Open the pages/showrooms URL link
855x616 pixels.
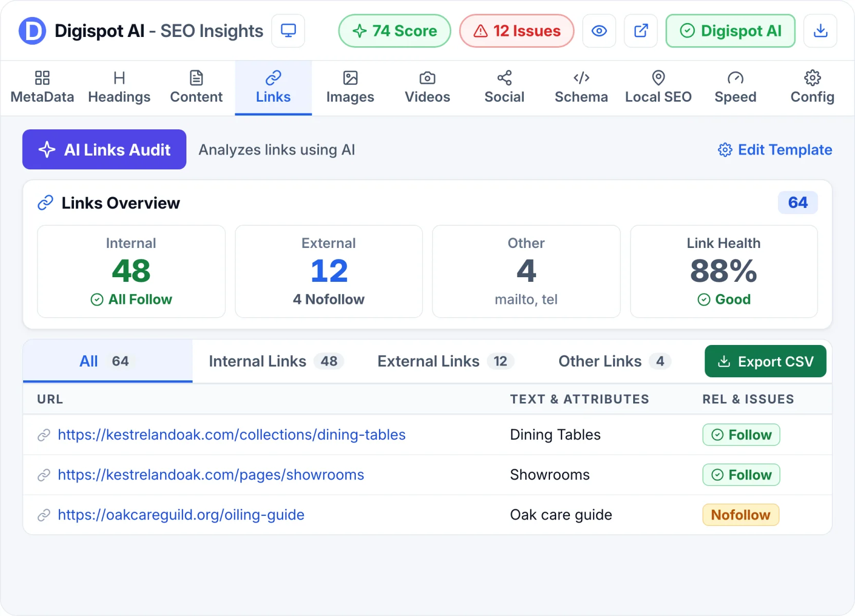point(211,475)
